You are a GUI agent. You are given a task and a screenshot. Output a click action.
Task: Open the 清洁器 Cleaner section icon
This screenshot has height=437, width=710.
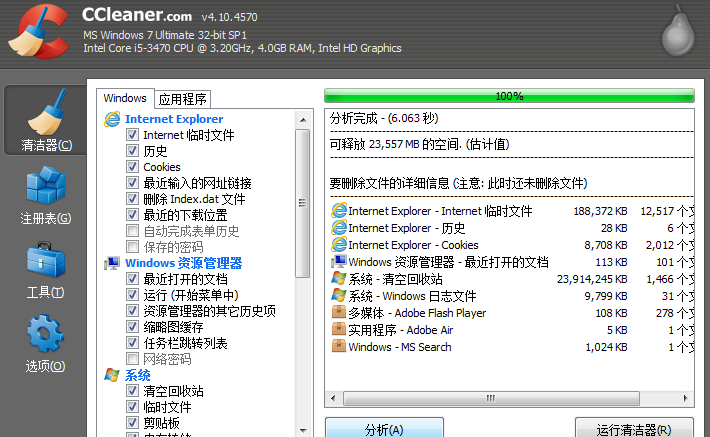tap(47, 112)
